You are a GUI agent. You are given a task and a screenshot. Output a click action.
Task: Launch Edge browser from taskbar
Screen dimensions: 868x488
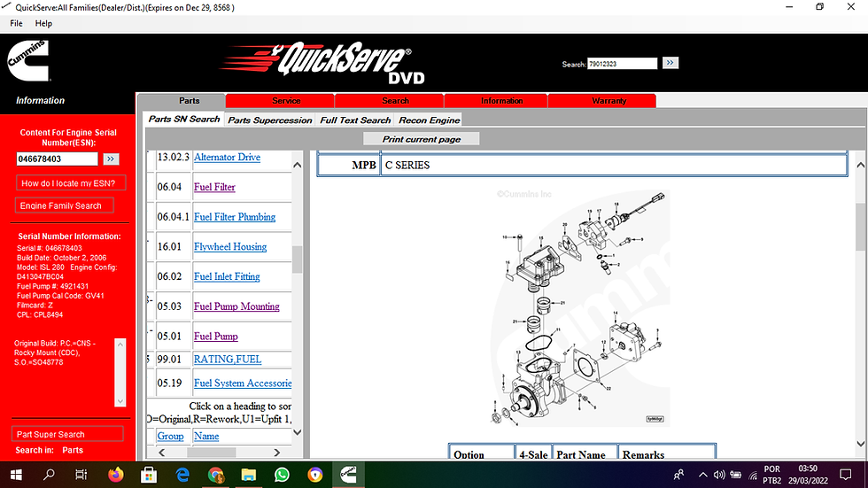click(x=182, y=475)
